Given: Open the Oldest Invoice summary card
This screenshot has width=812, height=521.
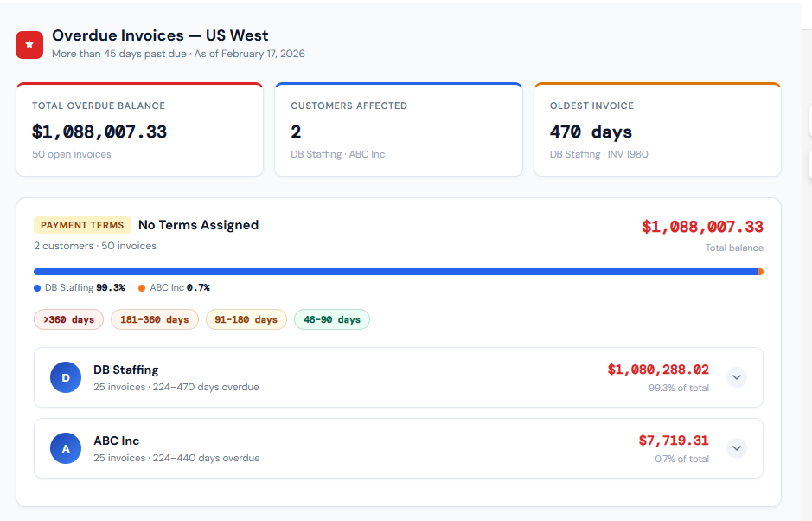Looking at the screenshot, I should [657, 130].
